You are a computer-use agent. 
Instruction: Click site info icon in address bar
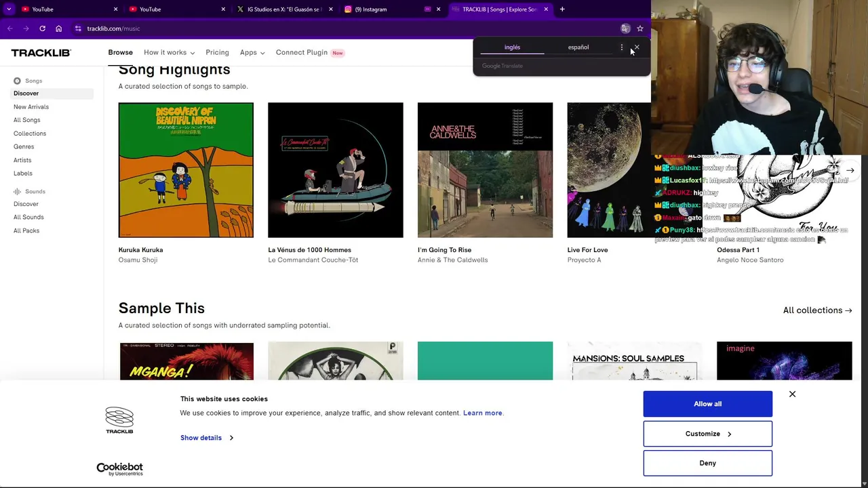78,28
